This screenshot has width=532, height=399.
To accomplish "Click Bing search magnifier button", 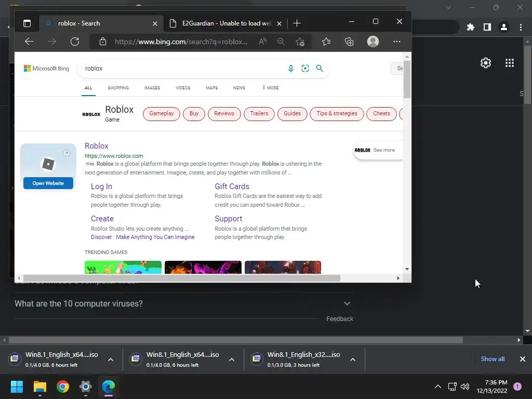I will (x=320, y=69).
